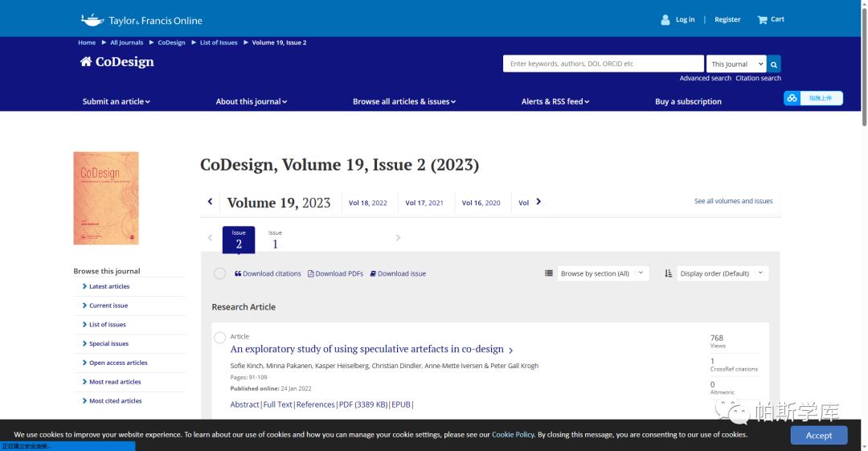Open Most cited articles in sidebar
The width and height of the screenshot is (868, 451).
(x=115, y=400)
